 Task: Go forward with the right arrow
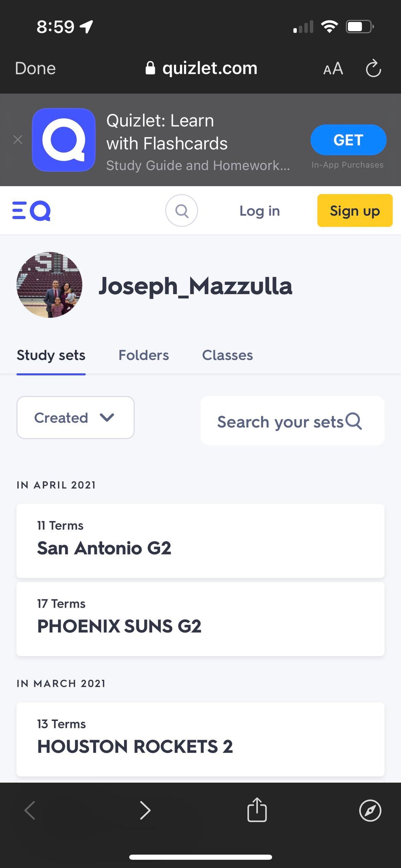(x=145, y=810)
